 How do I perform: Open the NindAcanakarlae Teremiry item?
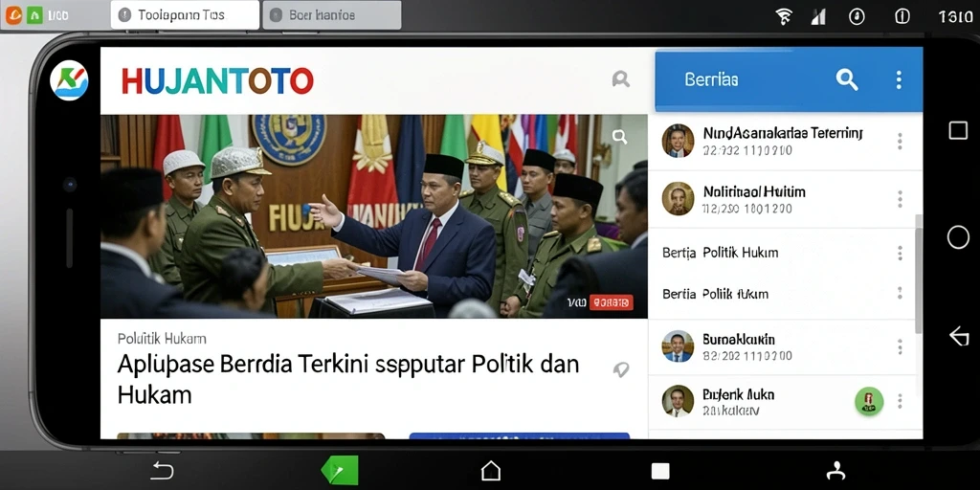[x=785, y=141]
